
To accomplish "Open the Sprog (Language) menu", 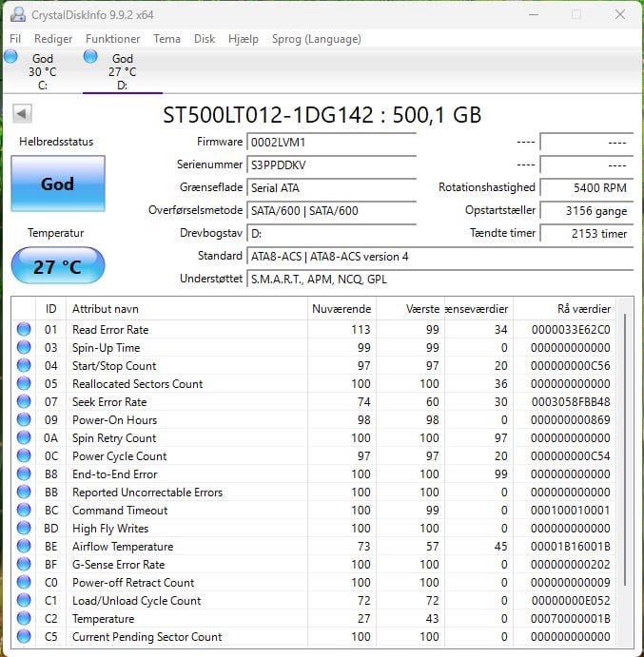I will pyautogui.click(x=317, y=39).
